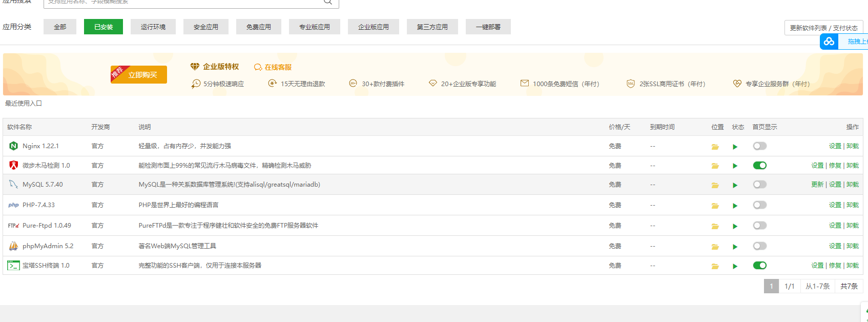Click 更新软件列表 / 支付状态 button
This screenshot has height=322, width=868.
pyautogui.click(x=823, y=28)
